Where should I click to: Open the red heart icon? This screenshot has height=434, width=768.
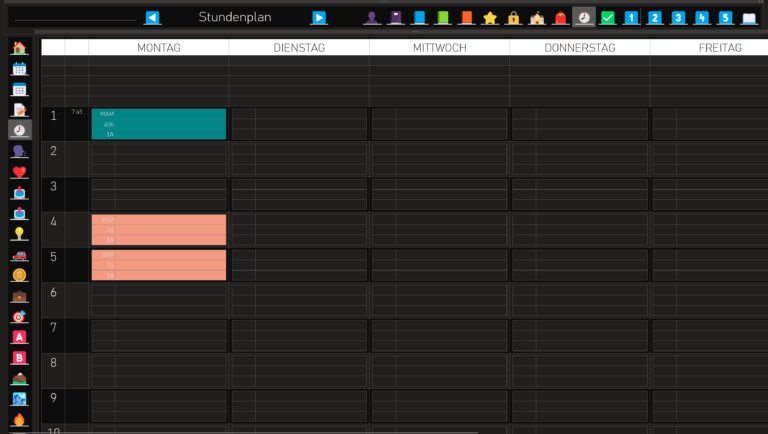[19, 172]
